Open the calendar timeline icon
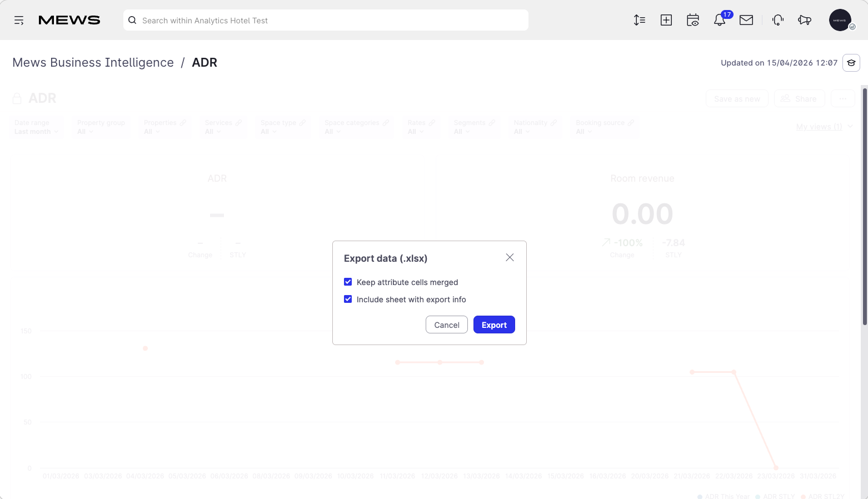 (693, 20)
